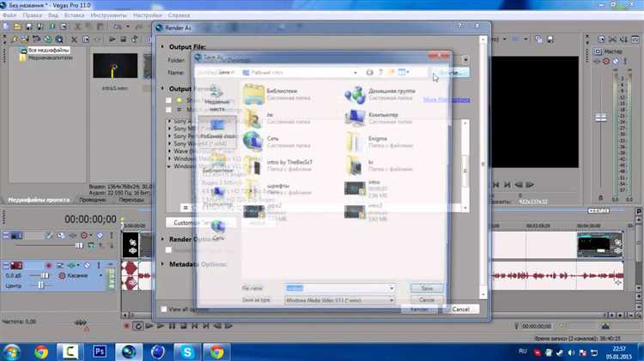Mute the audio track
This screenshot has width=644, height=361.
87,266
